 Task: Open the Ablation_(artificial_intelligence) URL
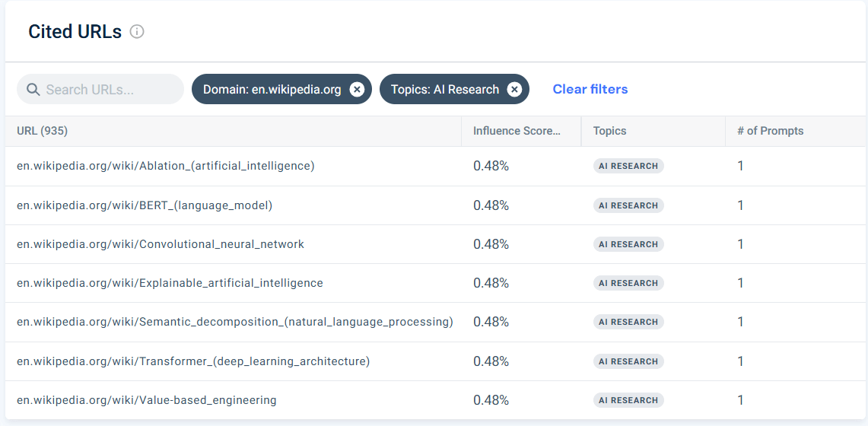click(166, 165)
